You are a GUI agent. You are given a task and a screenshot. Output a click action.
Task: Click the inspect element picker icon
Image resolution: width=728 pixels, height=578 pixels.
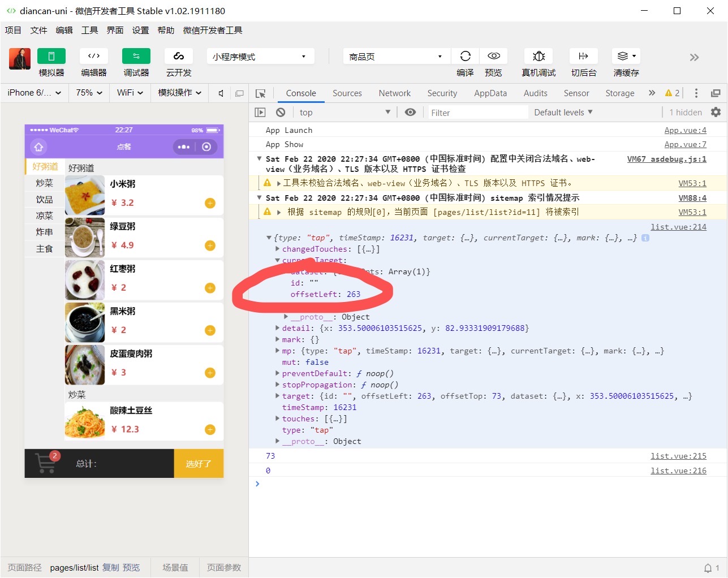click(x=261, y=93)
